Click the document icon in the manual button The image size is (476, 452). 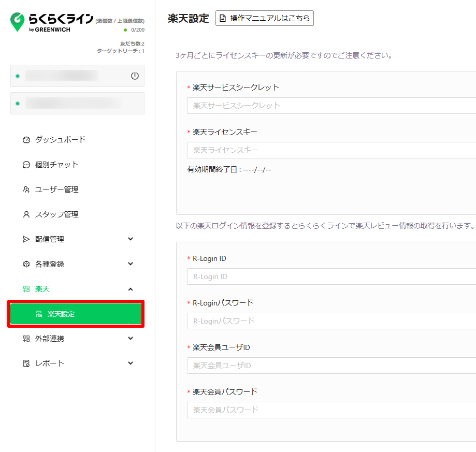(x=223, y=18)
